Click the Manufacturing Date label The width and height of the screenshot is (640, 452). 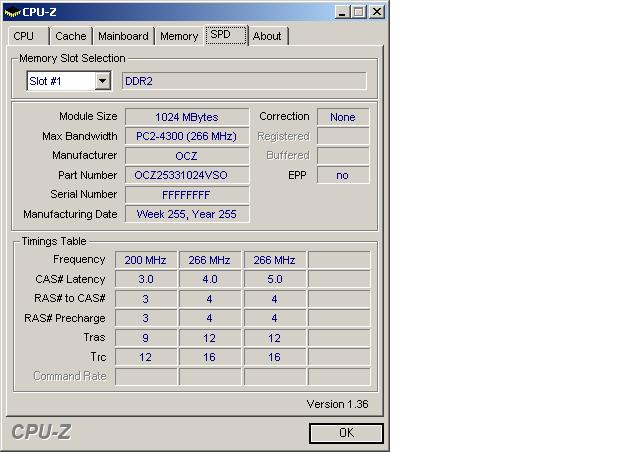pyautogui.click(x=70, y=214)
